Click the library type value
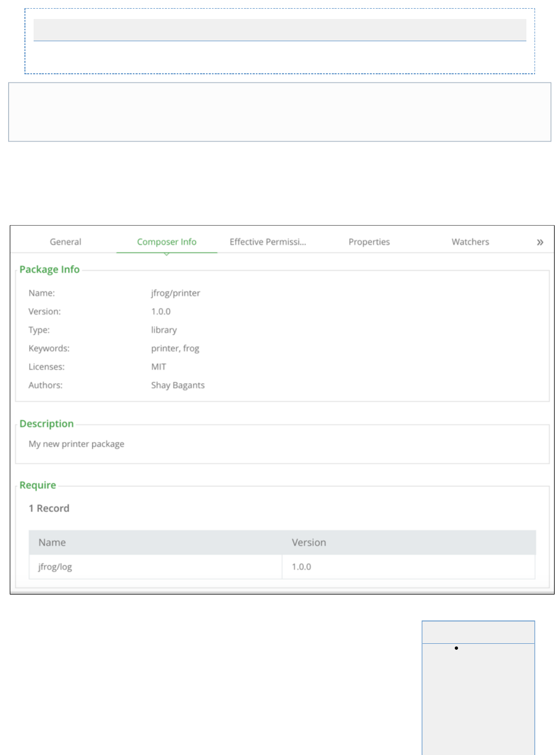Viewport: 560px width, 755px height. (164, 330)
